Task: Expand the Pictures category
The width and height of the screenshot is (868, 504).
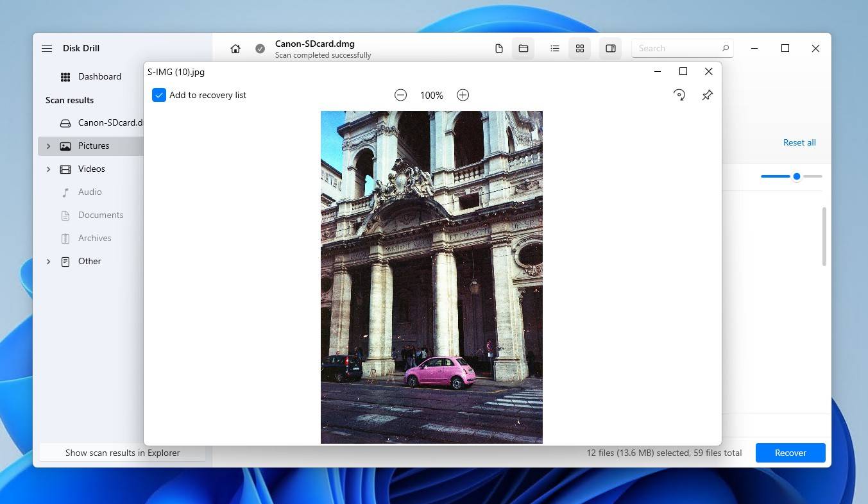Action: [x=48, y=146]
